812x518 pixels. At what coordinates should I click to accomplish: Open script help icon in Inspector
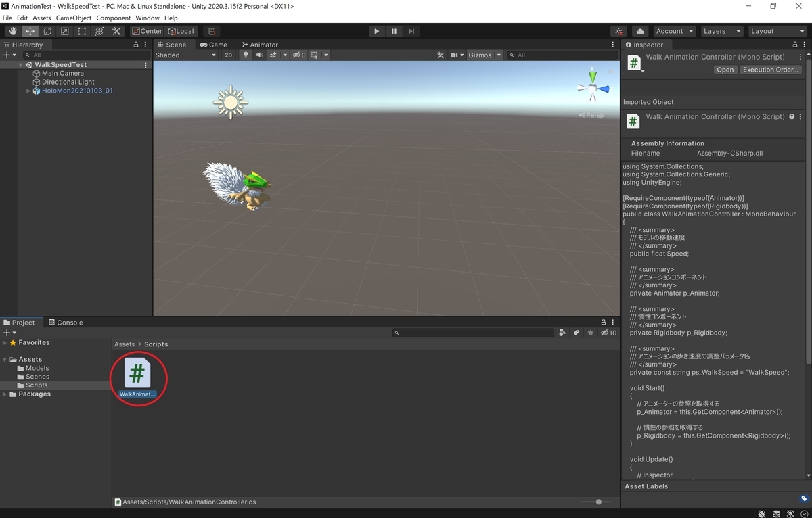tap(792, 116)
